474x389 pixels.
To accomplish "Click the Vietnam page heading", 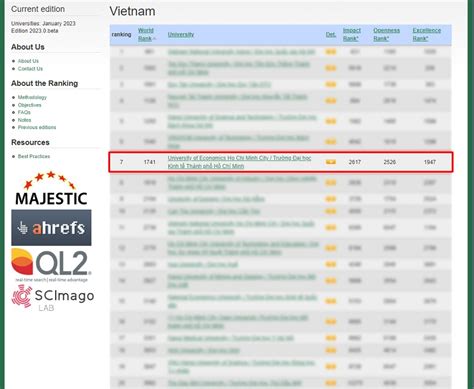I will 132,11.
